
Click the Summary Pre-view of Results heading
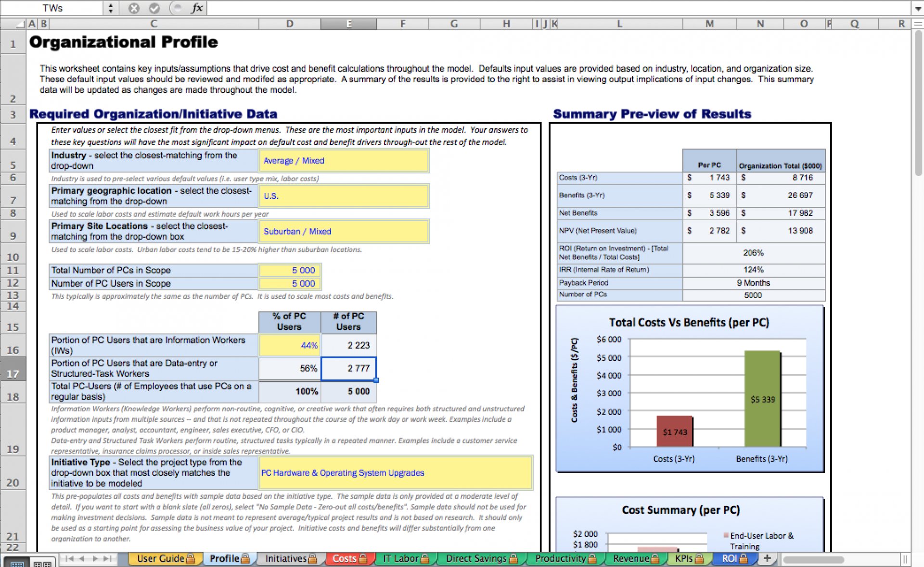[652, 114]
